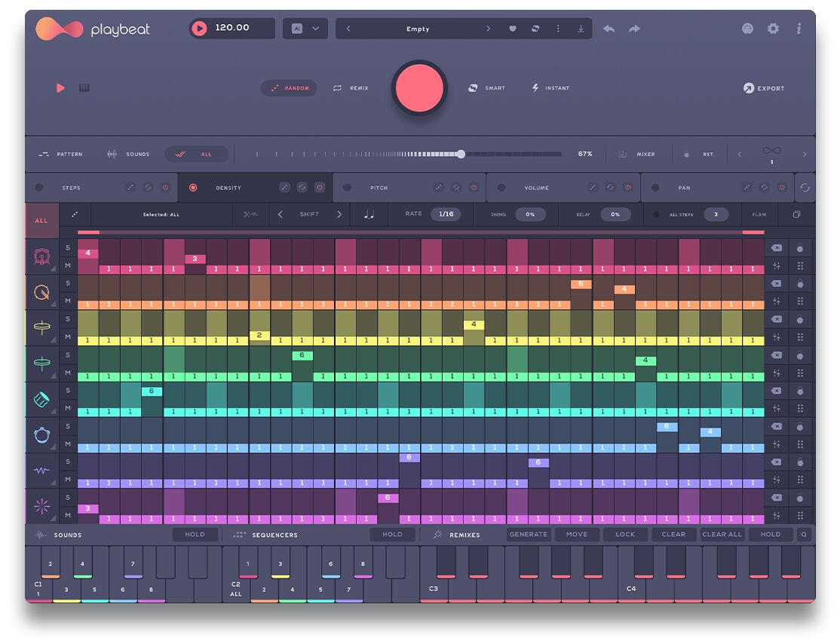
Task: Solo the first kick track
Action: pyautogui.click(x=68, y=248)
